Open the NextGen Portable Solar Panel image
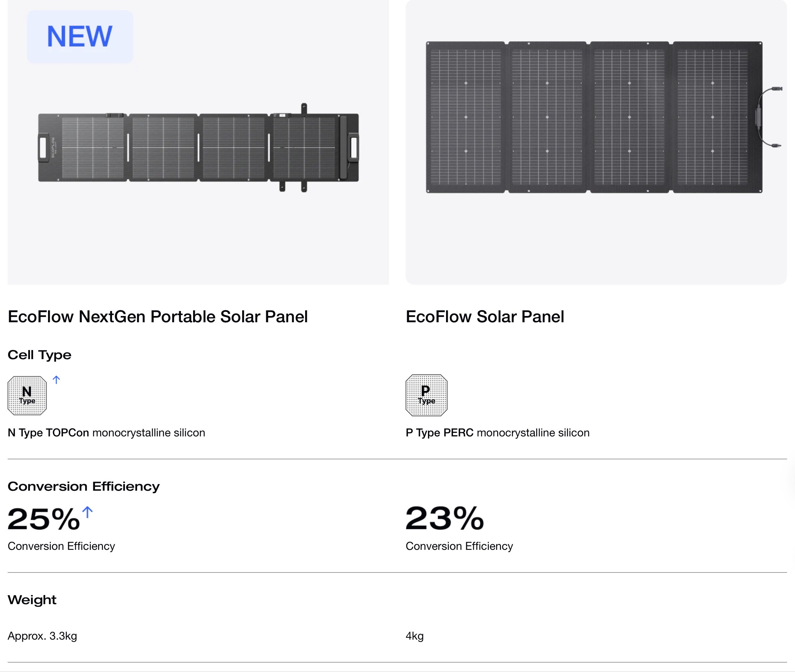The height and width of the screenshot is (672, 795). [x=198, y=147]
